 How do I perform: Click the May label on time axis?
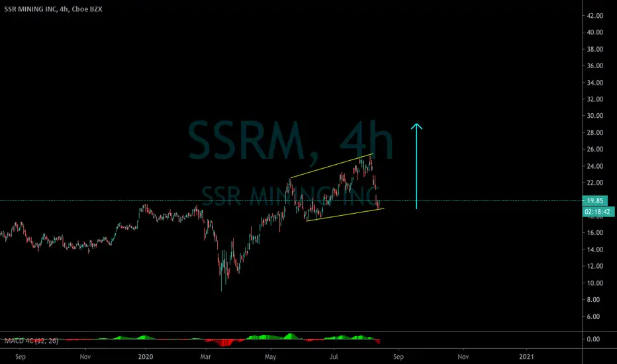click(x=270, y=357)
